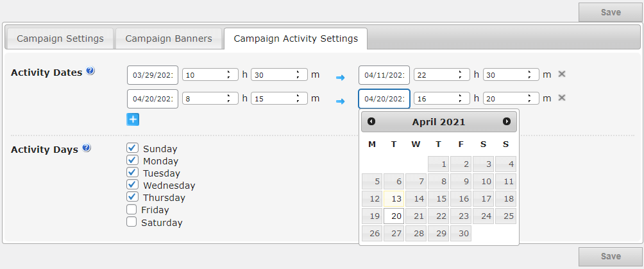Click the Activity Dates help icon
Viewport: 644px width, 269px height.
90,71
